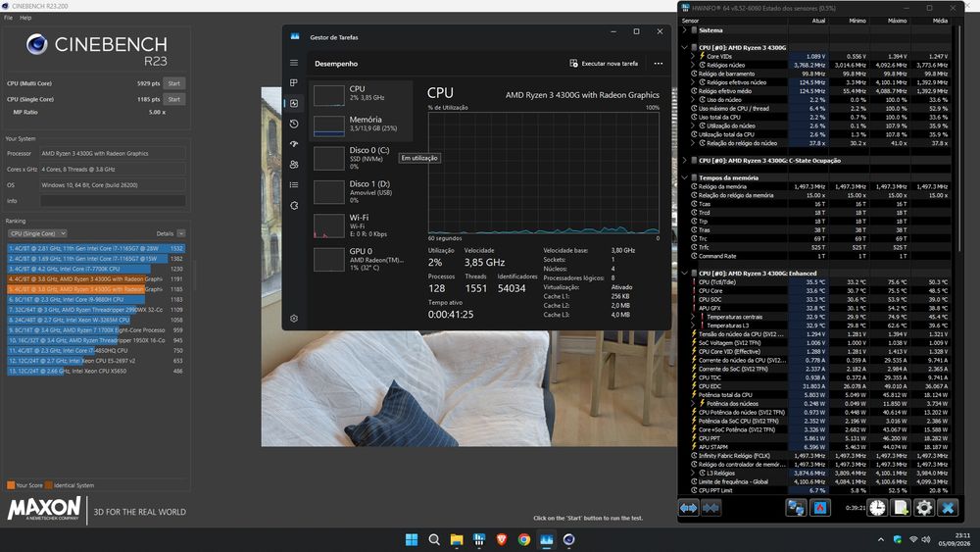Open HWiNFO remote network monitoring icon

(796, 508)
